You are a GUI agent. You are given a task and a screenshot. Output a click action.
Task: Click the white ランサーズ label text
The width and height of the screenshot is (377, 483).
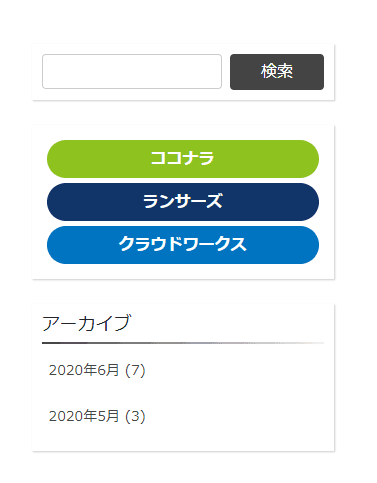(x=182, y=201)
